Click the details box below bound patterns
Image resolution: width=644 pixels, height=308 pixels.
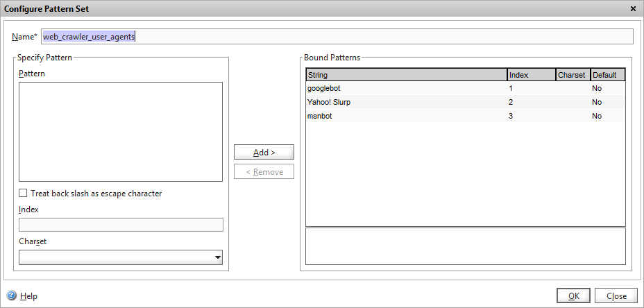[465, 246]
